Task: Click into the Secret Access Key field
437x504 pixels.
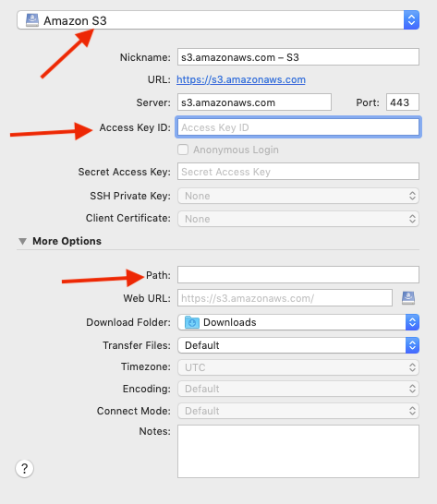Action: (x=298, y=172)
